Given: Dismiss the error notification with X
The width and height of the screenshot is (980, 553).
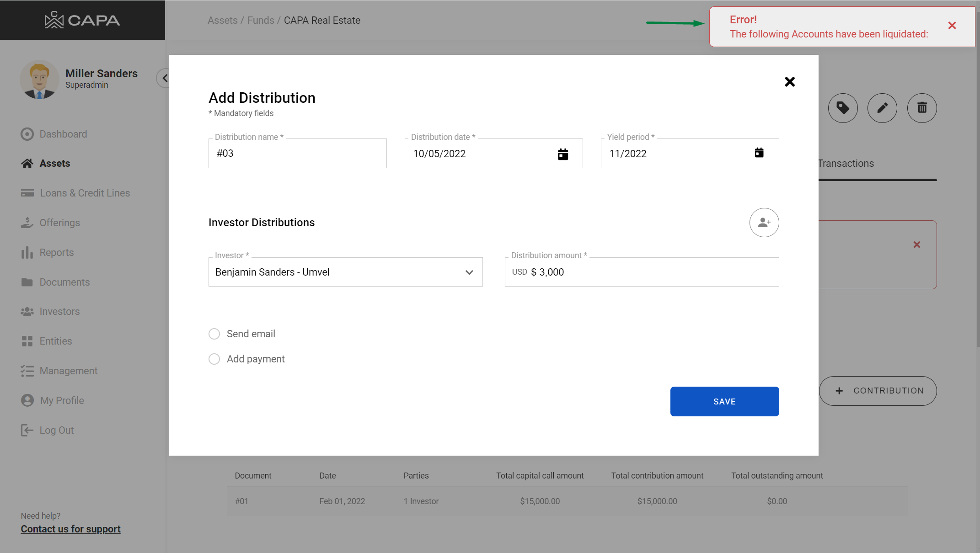Looking at the screenshot, I should coord(952,26).
